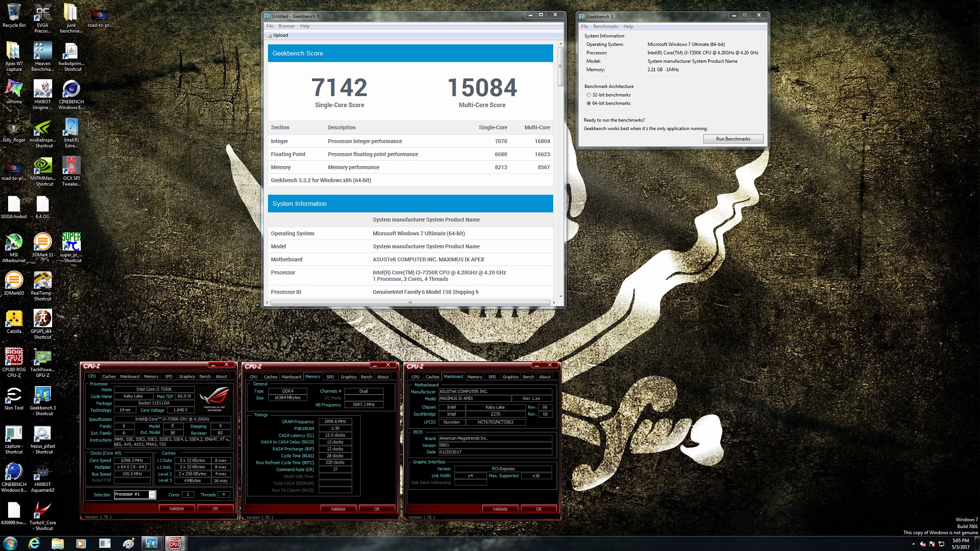Viewport: 980px width, 551px height.
Task: Open OCX SPI Tweaker icon
Action: click(71, 171)
